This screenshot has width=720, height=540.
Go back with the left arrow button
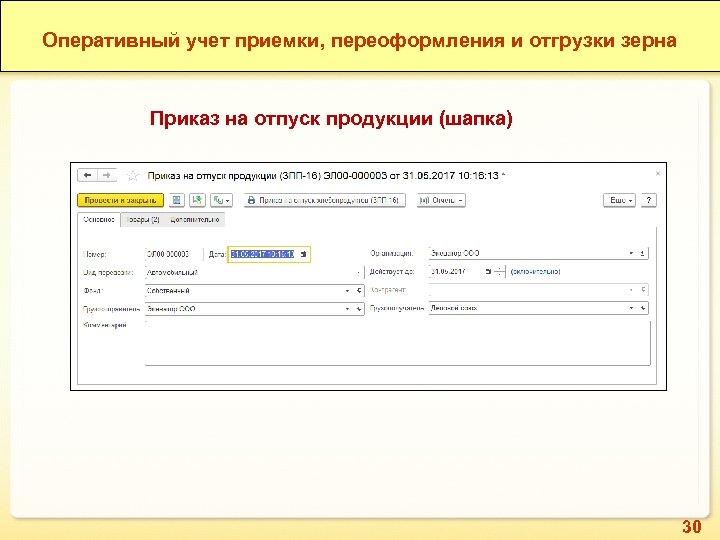(88, 175)
